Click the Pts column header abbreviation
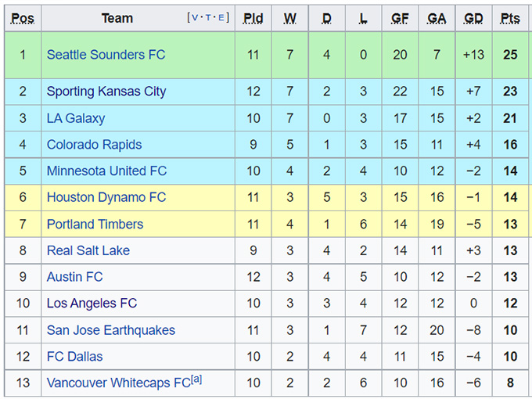The image size is (532, 399). (510, 18)
